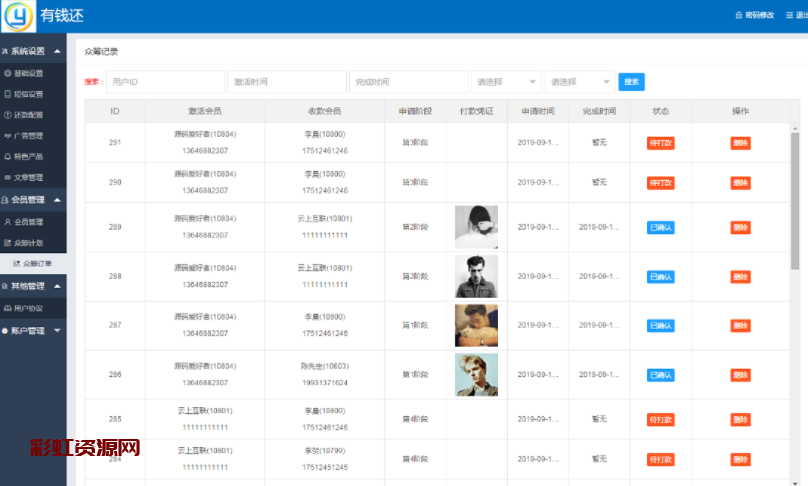This screenshot has width=808, height=486.
Task: Open 广告管理 in the sidebar
Action: pyautogui.click(x=24, y=136)
